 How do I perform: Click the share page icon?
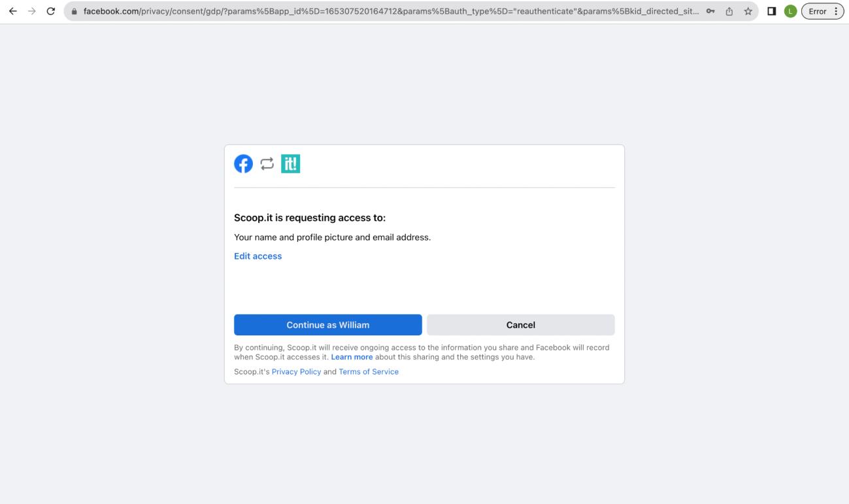click(x=728, y=11)
